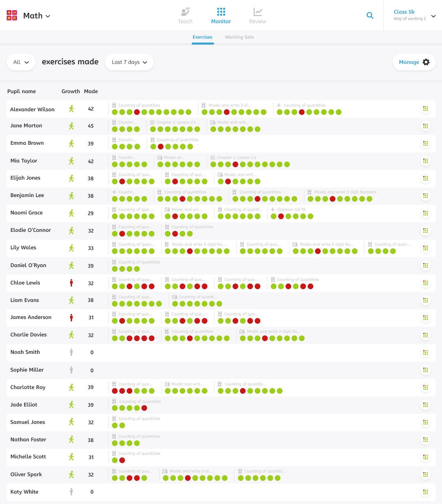
Task: Switch to the Working Sets tab
Action: coord(239,37)
